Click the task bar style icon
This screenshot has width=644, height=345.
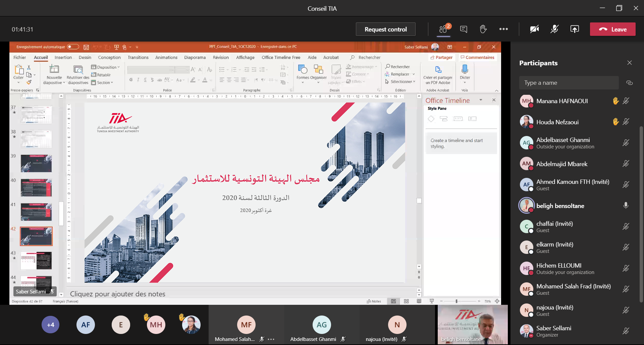point(444,119)
